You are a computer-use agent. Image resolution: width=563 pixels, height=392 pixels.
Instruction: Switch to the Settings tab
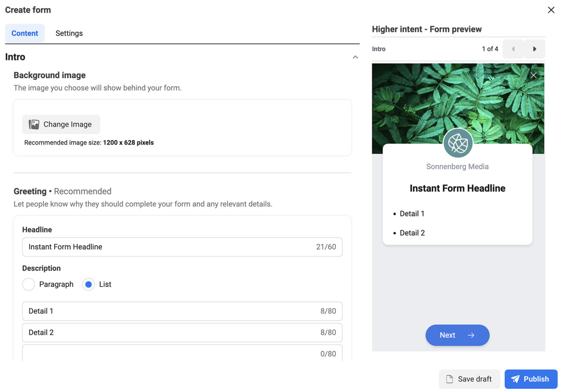pyautogui.click(x=69, y=33)
